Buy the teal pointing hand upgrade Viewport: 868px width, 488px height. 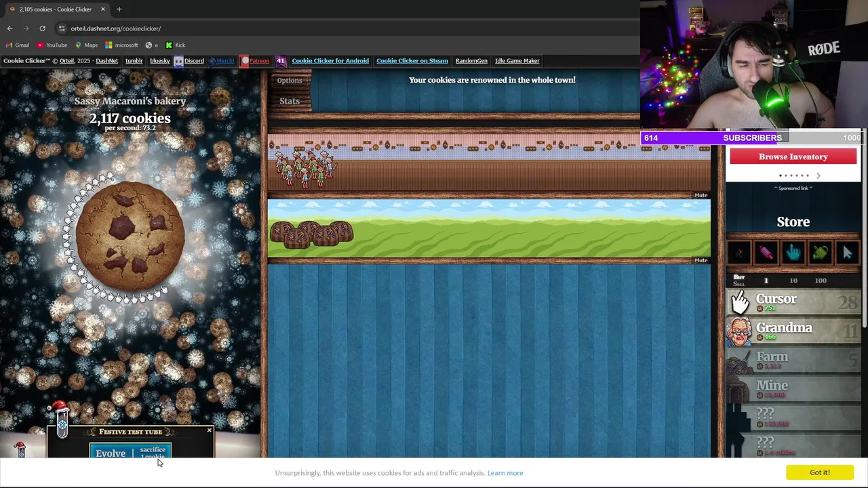(793, 253)
